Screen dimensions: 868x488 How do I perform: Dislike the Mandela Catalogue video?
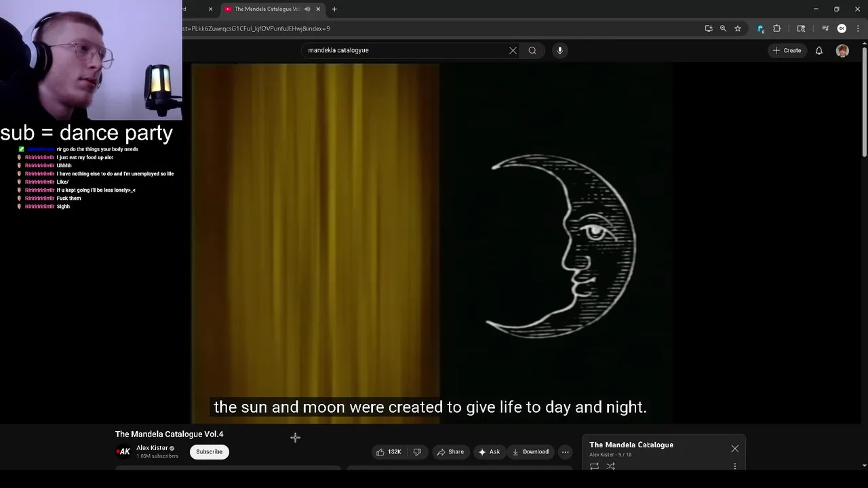pos(418,452)
